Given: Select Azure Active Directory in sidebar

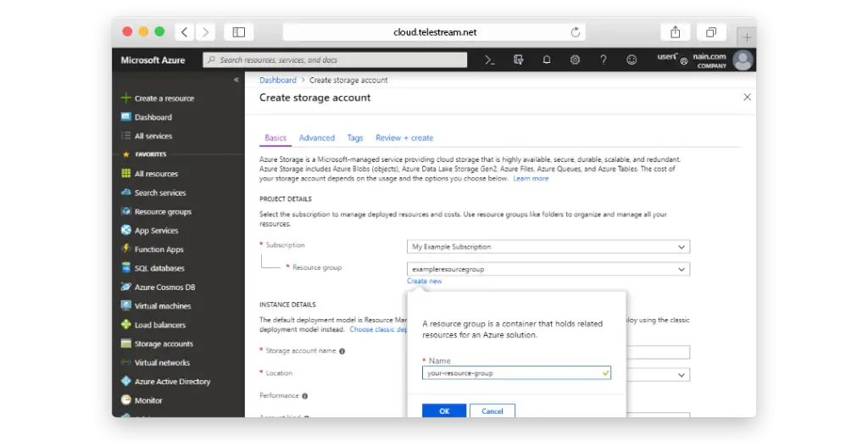Looking at the screenshot, I should click(x=172, y=382).
